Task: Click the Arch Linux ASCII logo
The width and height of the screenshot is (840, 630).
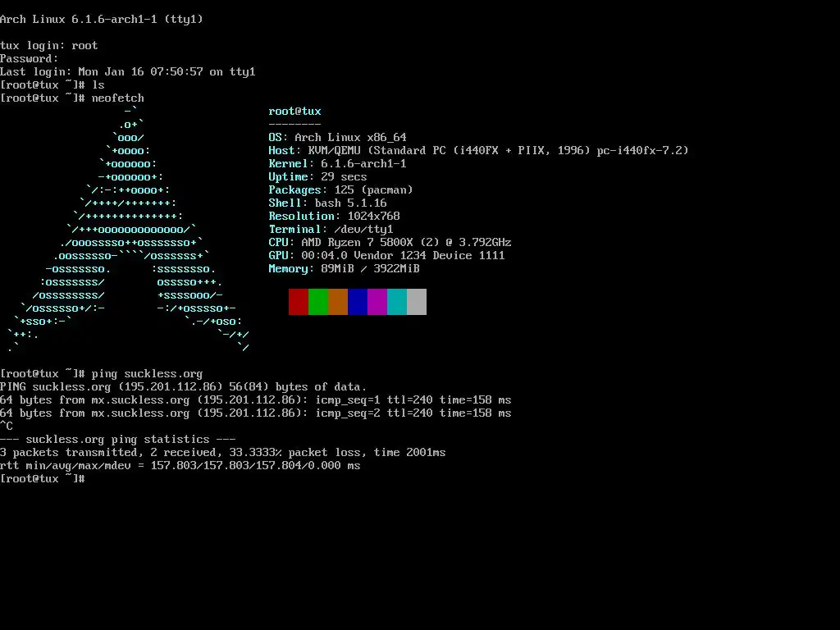Action: 129,230
